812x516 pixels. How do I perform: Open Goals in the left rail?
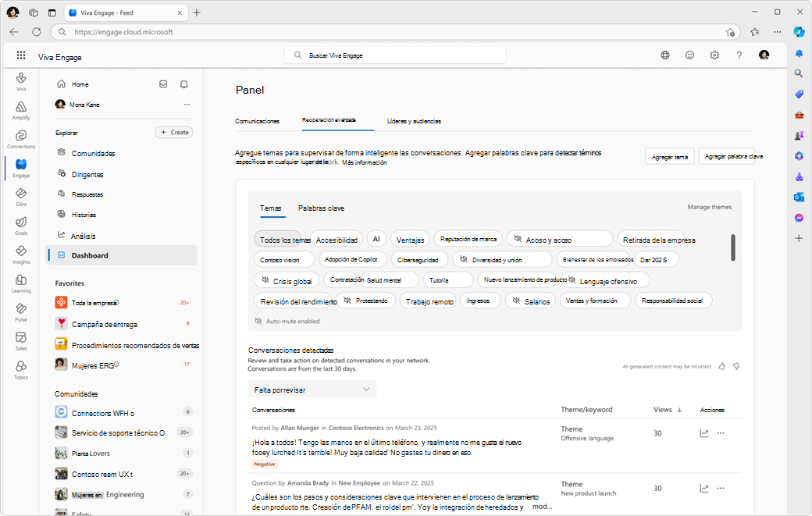pos(21,226)
